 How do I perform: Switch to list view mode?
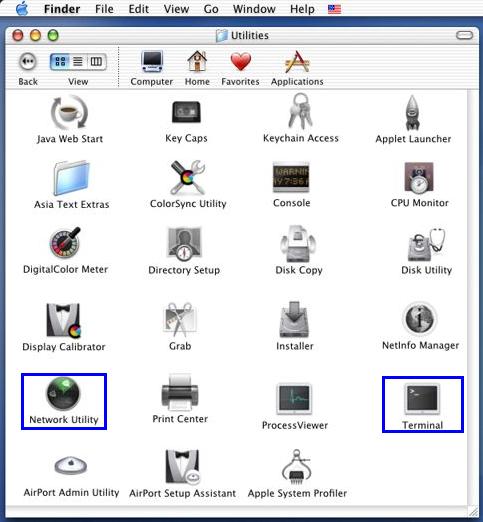(x=78, y=61)
